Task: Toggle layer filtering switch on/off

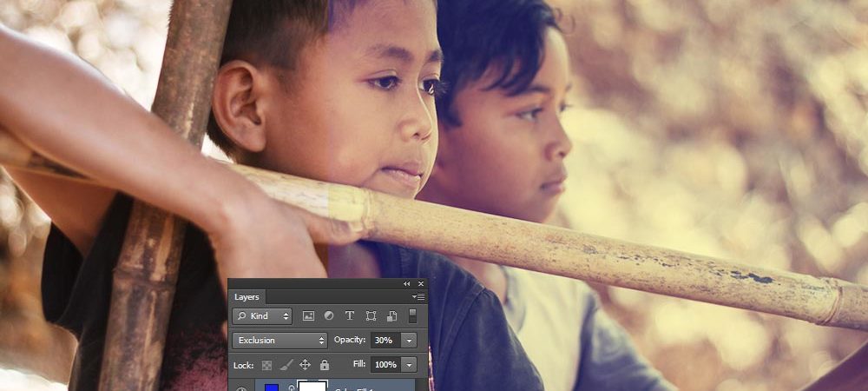Action: coord(412,315)
